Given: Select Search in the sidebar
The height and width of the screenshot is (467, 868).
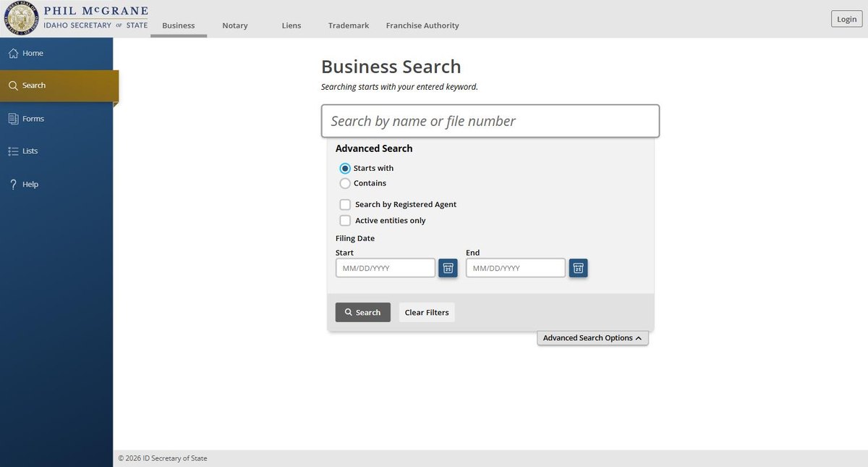Looking at the screenshot, I should (58, 85).
